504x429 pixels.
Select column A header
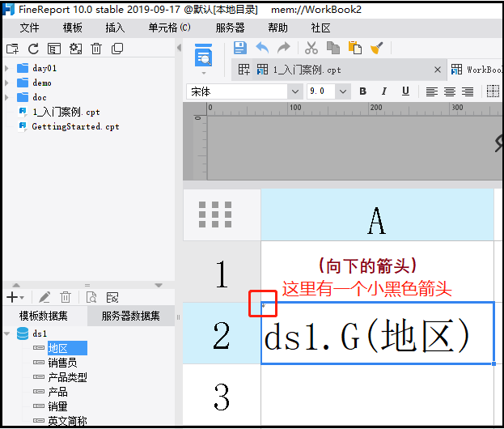[x=377, y=214]
